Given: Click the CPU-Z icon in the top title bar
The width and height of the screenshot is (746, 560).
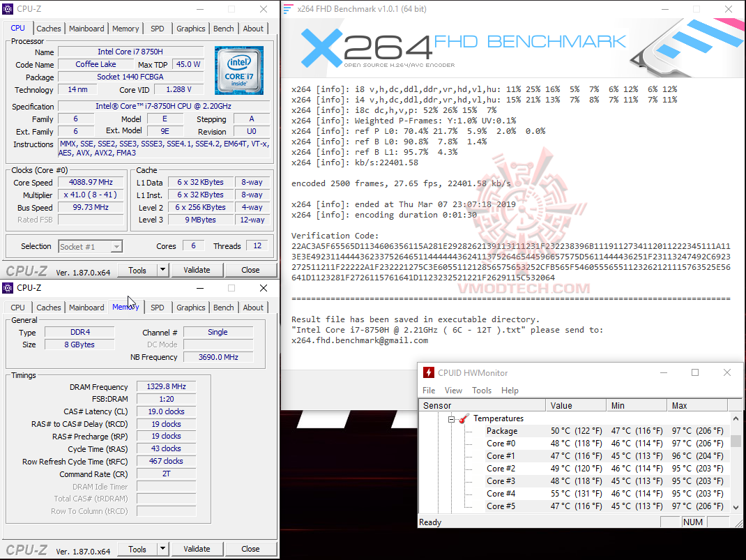Looking at the screenshot, I should 8,8.
